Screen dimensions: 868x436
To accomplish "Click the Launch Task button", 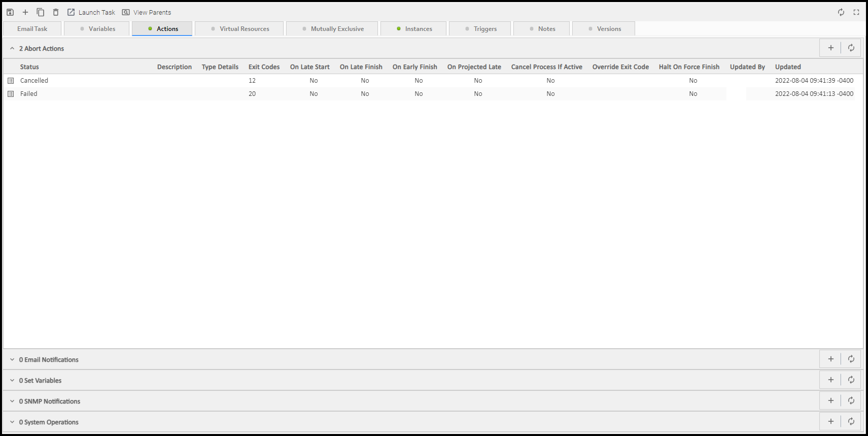I will [91, 12].
